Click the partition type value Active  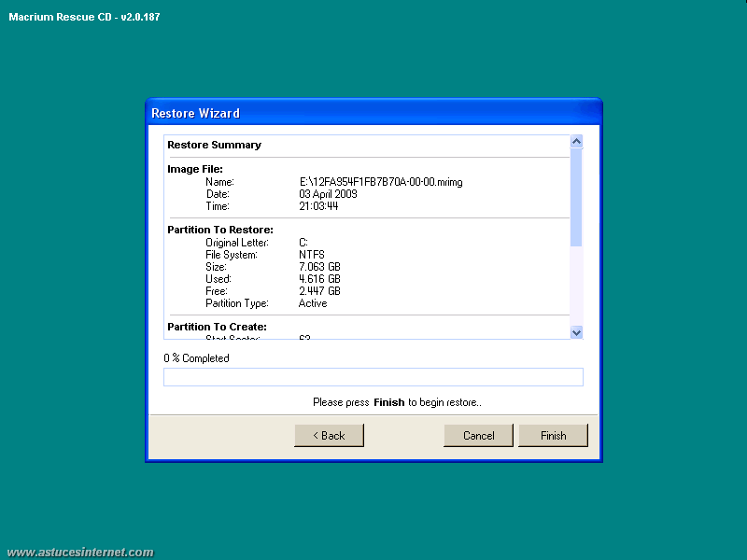click(313, 303)
